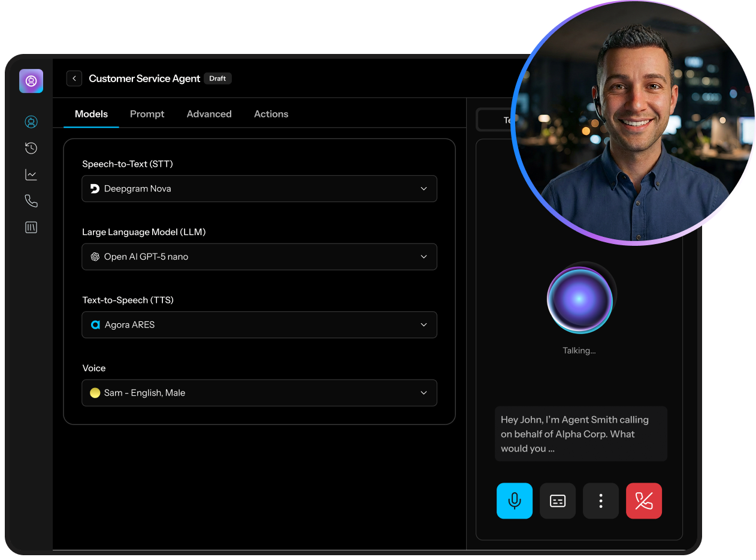Open the Voice dropdown showing Sam - English, Male

click(x=259, y=393)
